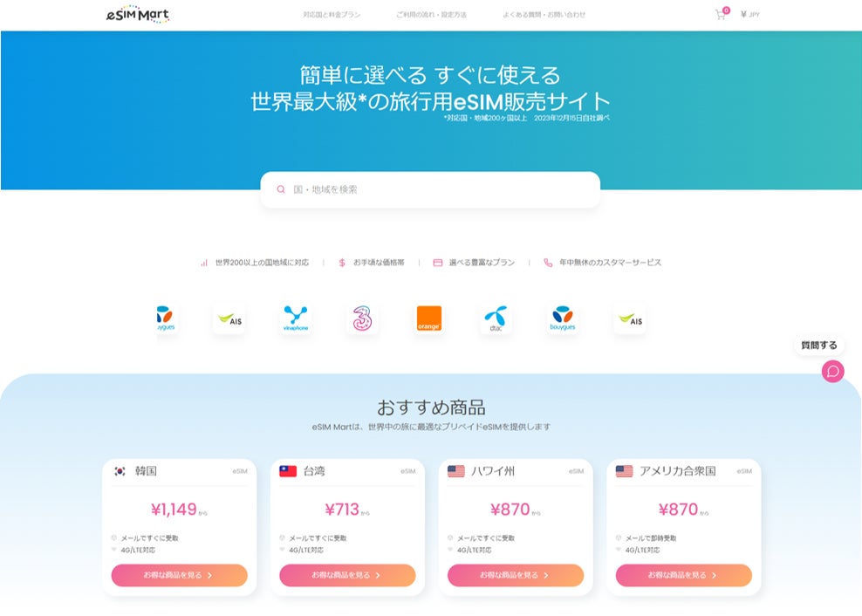
Task: Click the 質問する chat label
Action: point(819,346)
